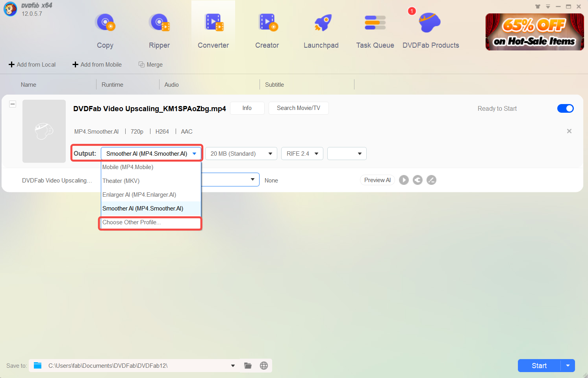Open advanced settings wrench icon

[417, 180]
